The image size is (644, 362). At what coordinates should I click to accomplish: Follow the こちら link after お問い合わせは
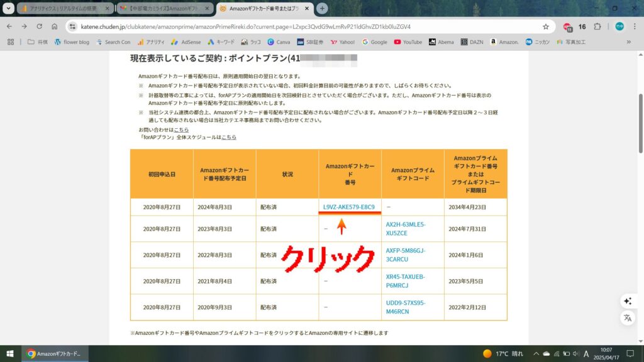[181, 129]
